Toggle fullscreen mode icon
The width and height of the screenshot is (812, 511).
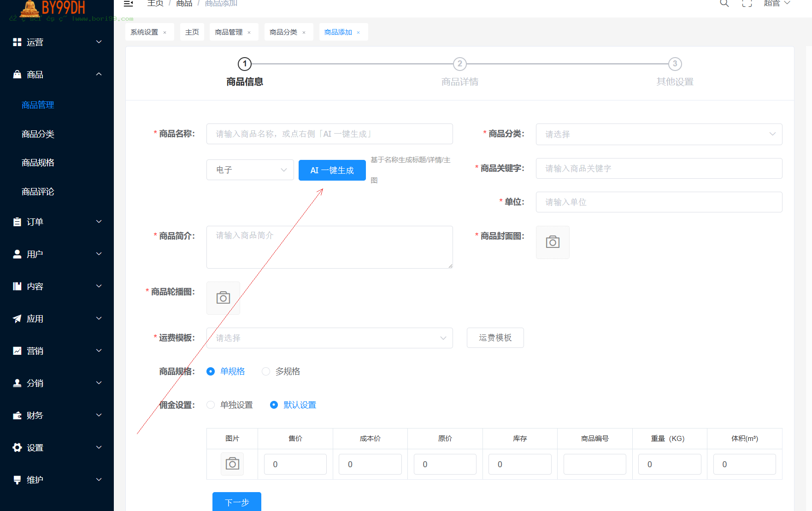pos(747,3)
